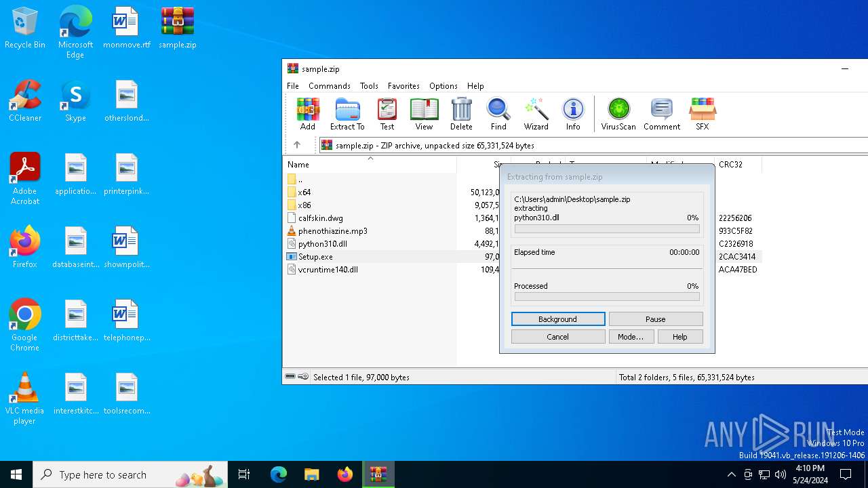The width and height of the screenshot is (868, 488).
Task: Click the SFX toolbar icon
Action: 703,114
